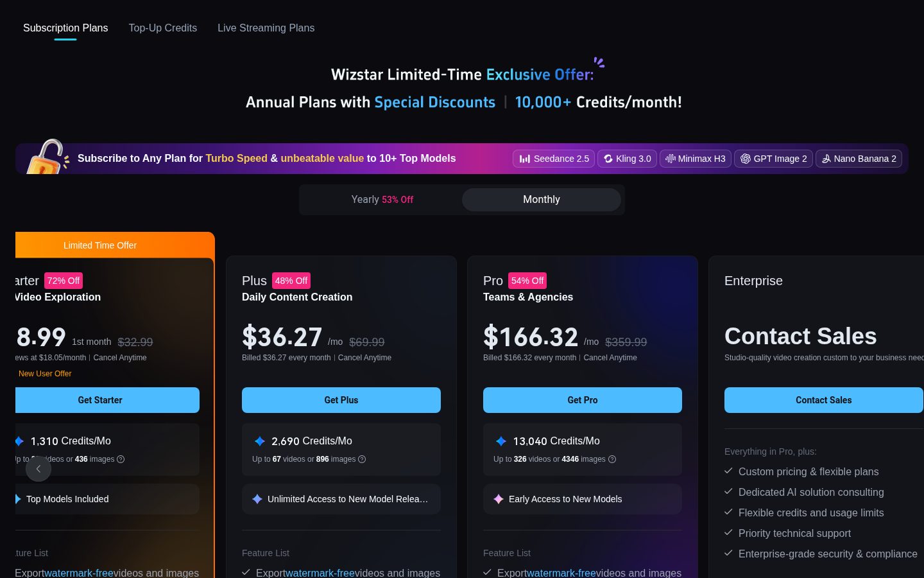Click the GPT Image knot icon
This screenshot has width=924, height=578.
746,159
